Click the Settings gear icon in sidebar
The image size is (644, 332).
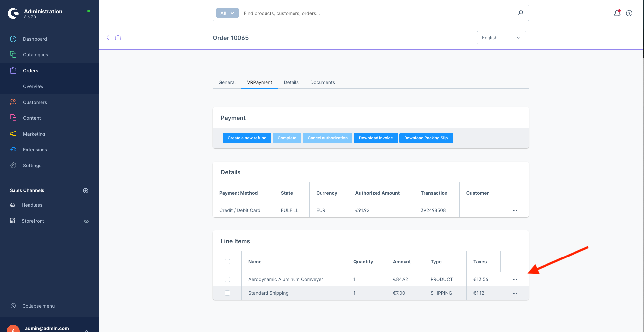[x=13, y=166]
